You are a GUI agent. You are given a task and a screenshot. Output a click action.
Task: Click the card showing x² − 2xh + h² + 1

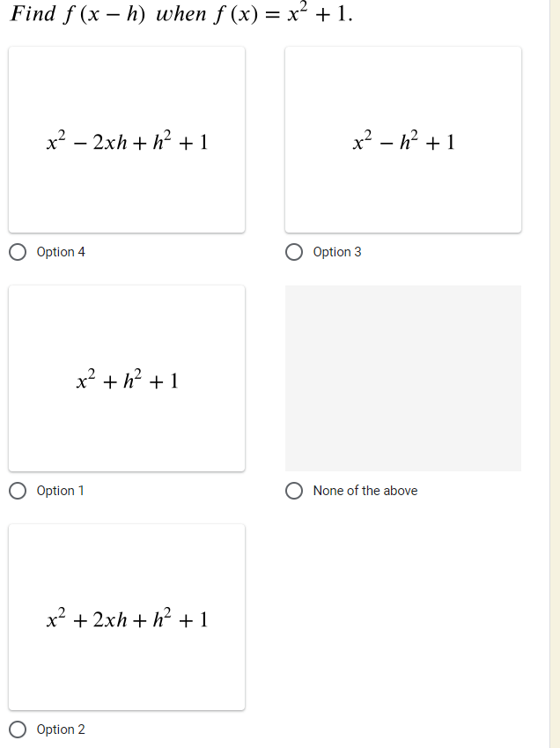pos(127,139)
